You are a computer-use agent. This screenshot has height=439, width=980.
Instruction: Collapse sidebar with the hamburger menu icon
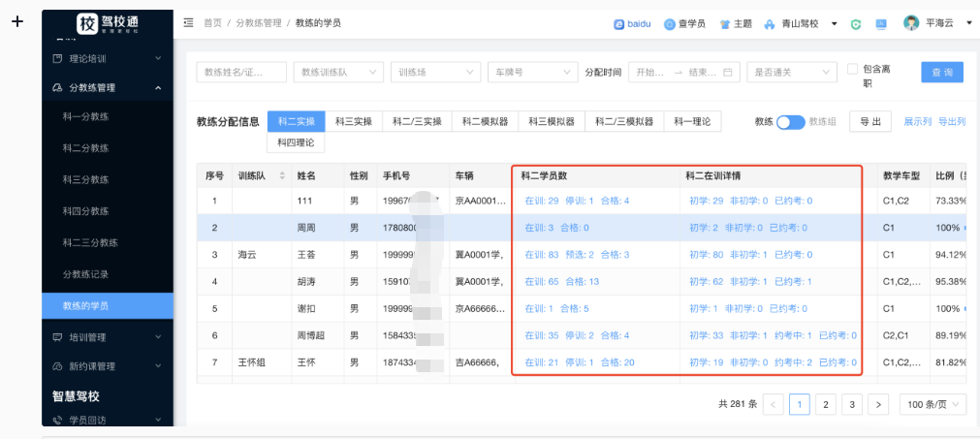188,22
